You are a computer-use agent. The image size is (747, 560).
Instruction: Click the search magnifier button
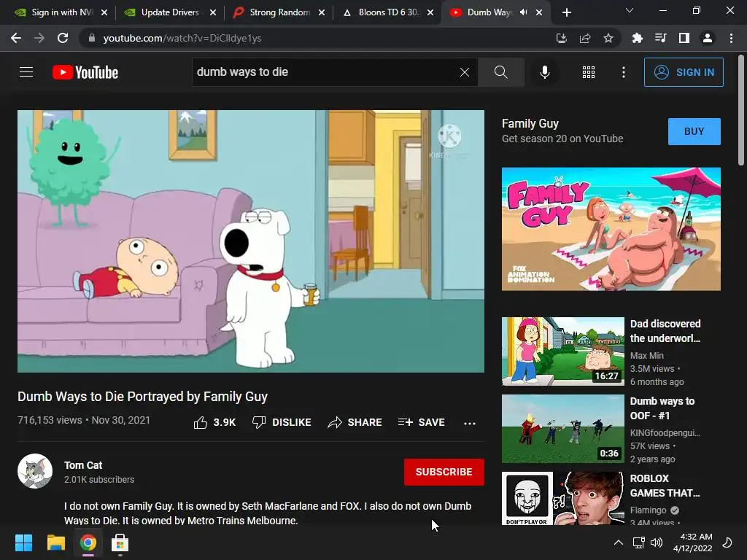500,72
